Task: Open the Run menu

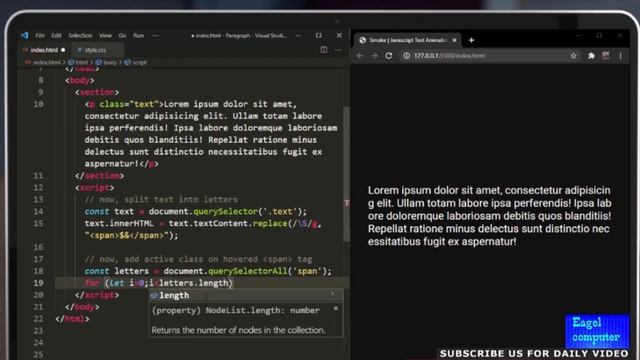Action: (138, 36)
